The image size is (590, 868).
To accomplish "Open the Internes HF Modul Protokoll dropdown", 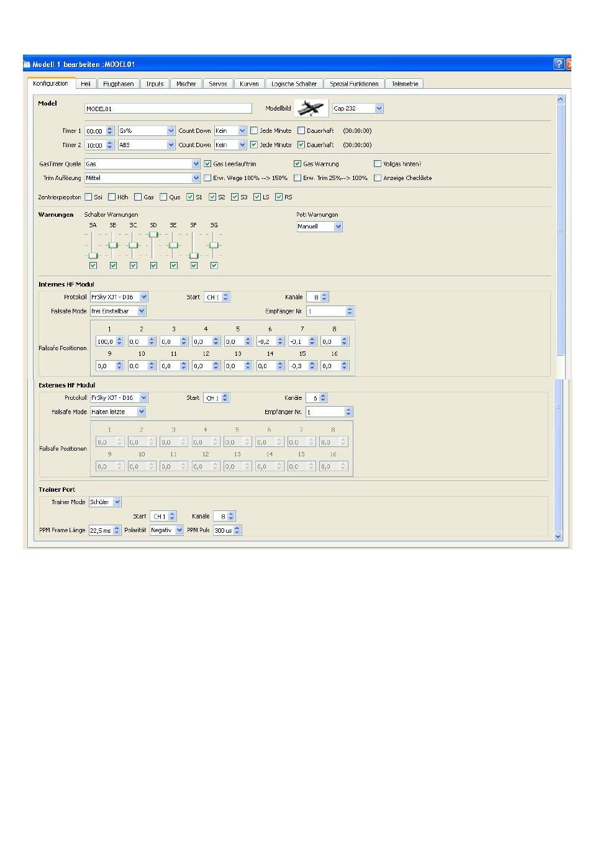I will point(119,297).
